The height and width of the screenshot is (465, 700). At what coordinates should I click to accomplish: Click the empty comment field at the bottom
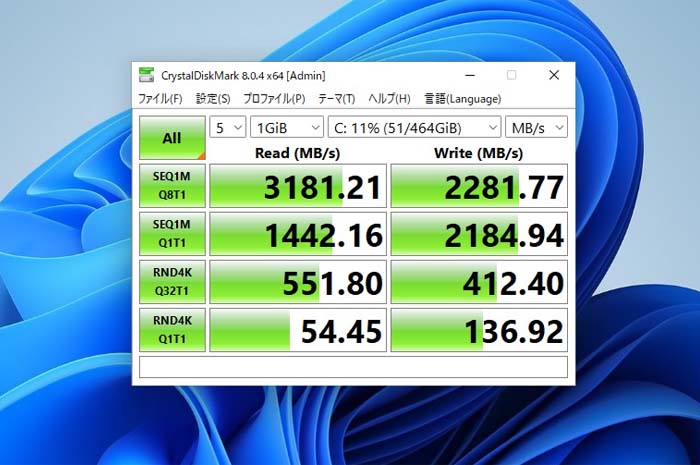click(354, 367)
